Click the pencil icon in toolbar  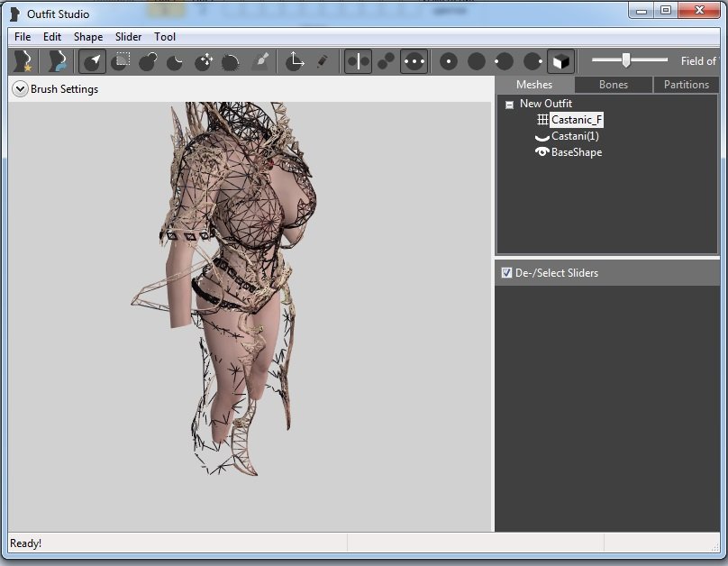pyautogui.click(x=323, y=61)
